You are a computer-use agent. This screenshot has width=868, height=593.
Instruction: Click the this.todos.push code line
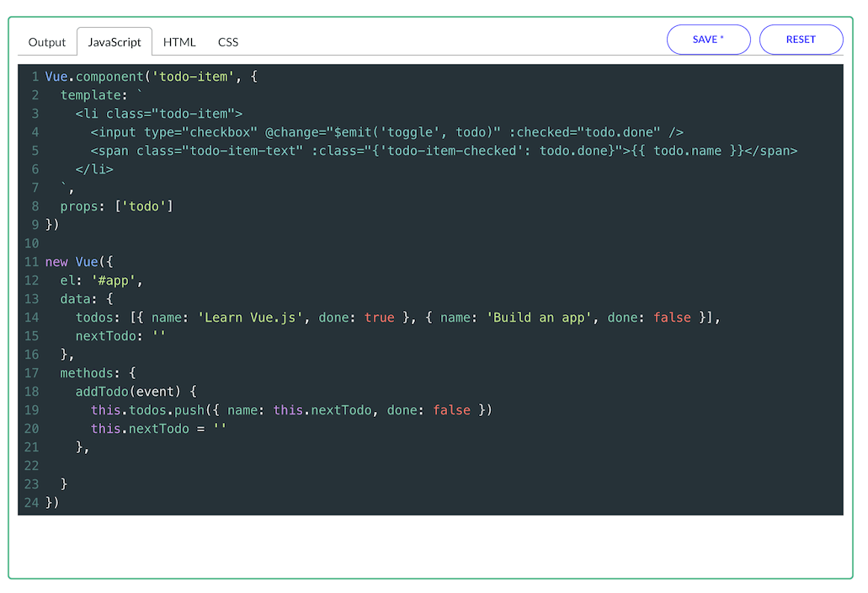tap(290, 410)
